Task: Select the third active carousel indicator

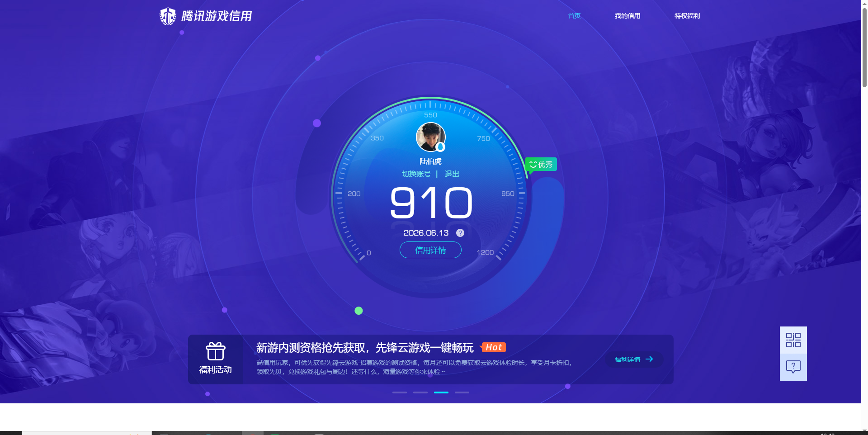Action: pyautogui.click(x=441, y=392)
